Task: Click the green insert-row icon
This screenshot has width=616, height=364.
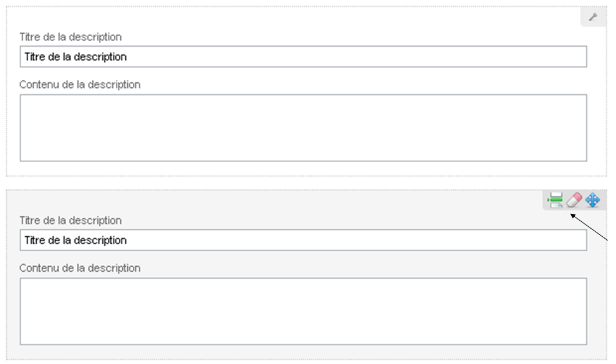Action: coord(554,200)
